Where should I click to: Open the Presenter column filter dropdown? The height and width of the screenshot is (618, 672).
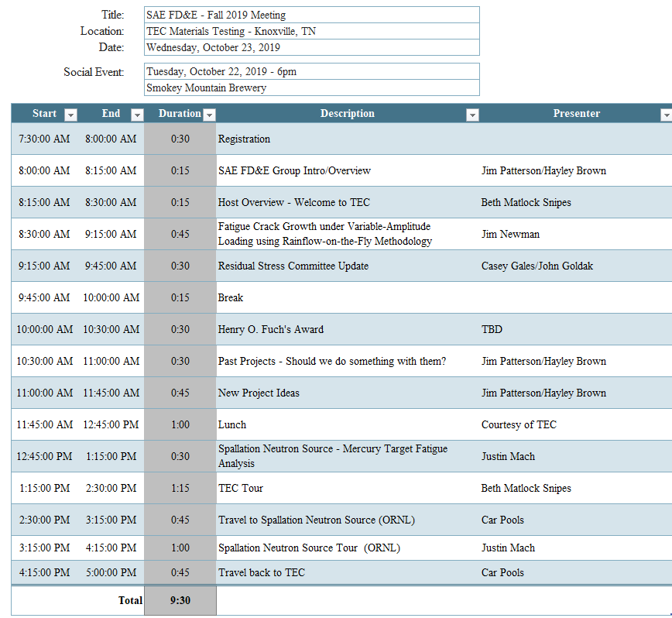click(665, 115)
